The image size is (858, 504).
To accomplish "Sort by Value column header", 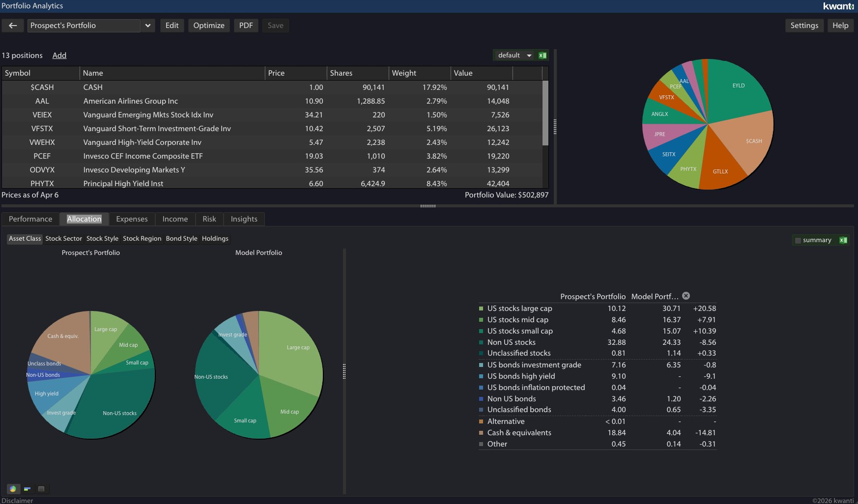I will click(x=482, y=73).
